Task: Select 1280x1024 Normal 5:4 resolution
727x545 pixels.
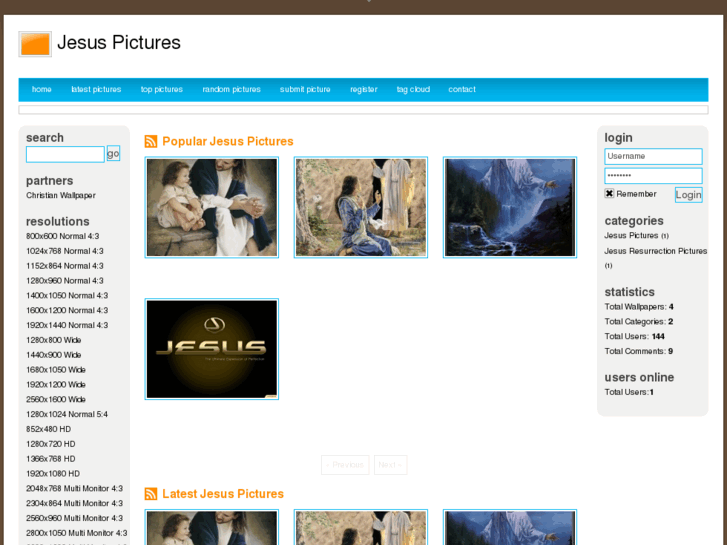Action: point(67,414)
